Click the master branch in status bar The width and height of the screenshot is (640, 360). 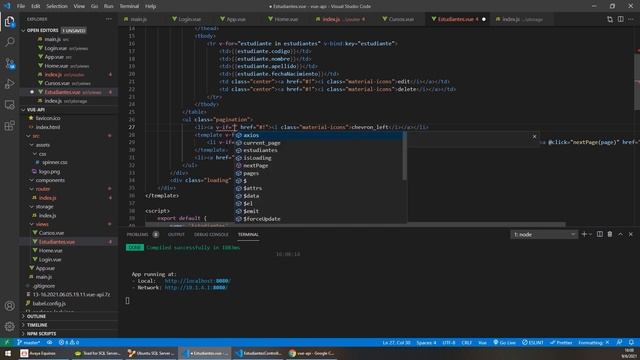point(29,342)
